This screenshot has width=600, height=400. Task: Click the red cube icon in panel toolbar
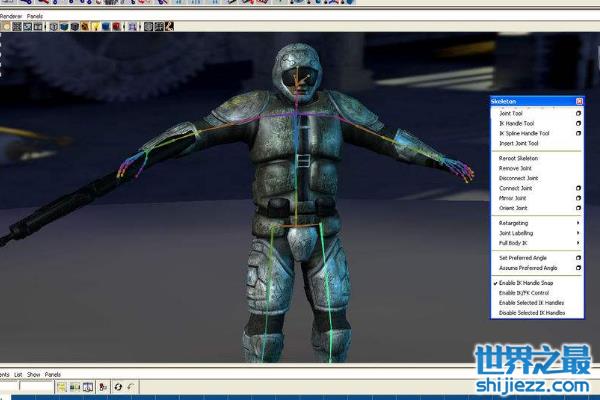[116, 26]
